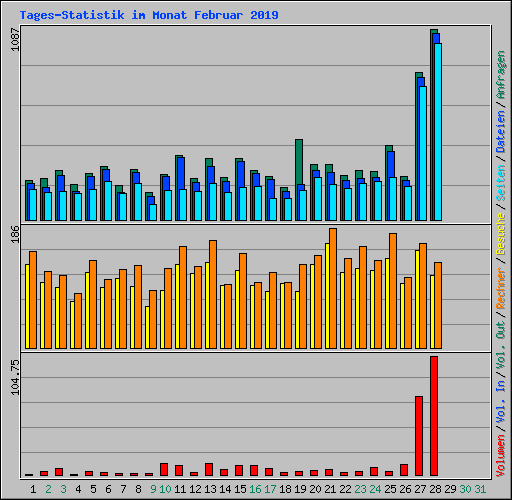Click the orange Rechner bar for day 13
The image size is (512, 500).
[x=213, y=295]
